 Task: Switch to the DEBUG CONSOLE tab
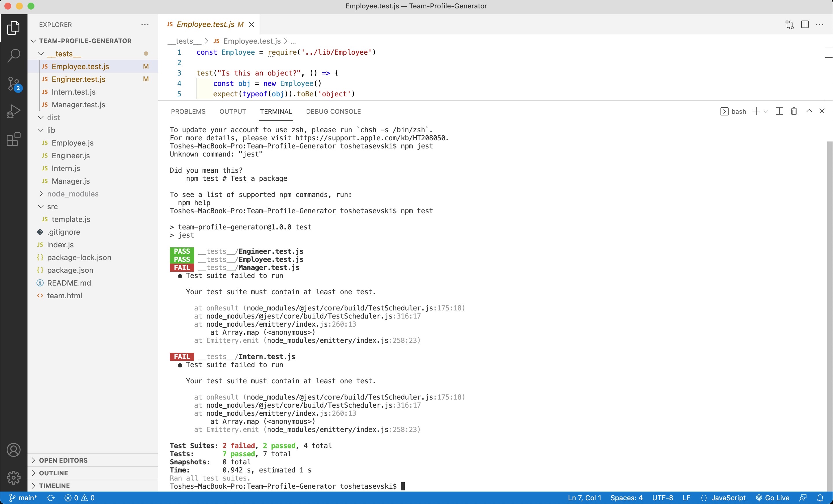pos(333,111)
